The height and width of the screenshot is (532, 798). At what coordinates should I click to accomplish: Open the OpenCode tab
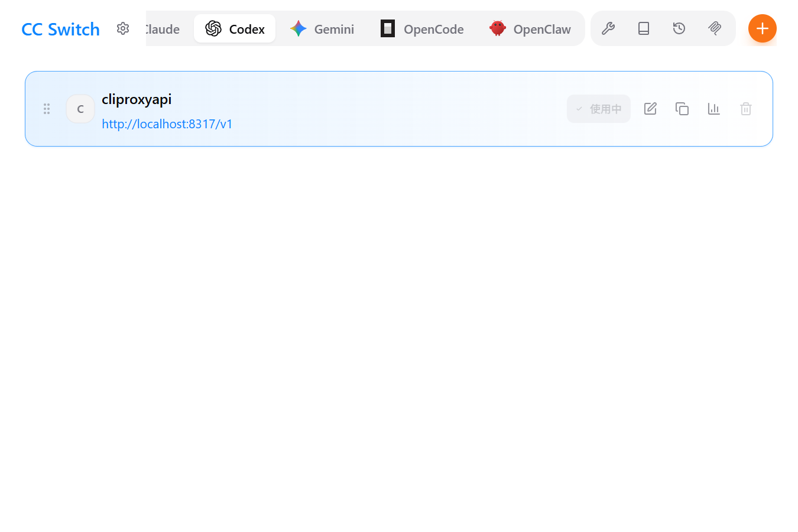[422, 29]
